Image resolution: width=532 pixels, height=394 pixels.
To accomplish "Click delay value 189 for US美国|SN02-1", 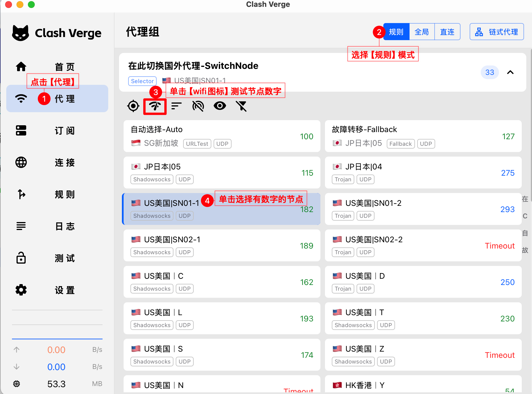I will [x=307, y=246].
